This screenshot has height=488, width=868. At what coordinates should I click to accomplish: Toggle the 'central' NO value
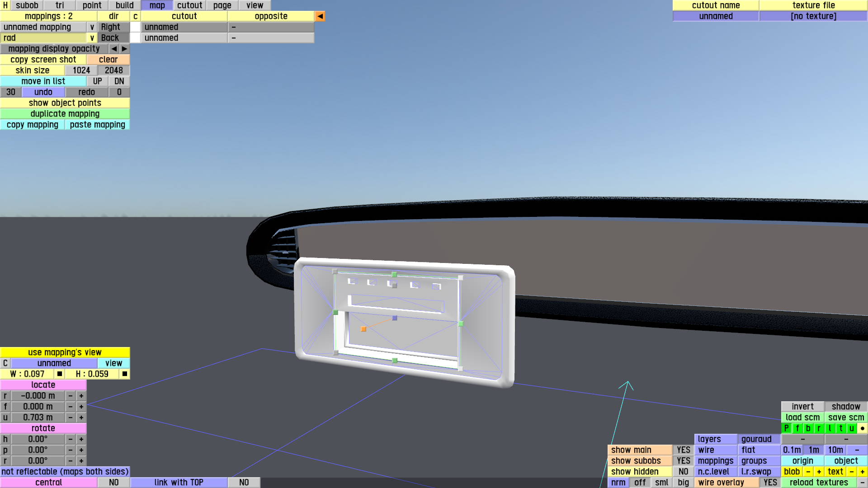pos(113,483)
